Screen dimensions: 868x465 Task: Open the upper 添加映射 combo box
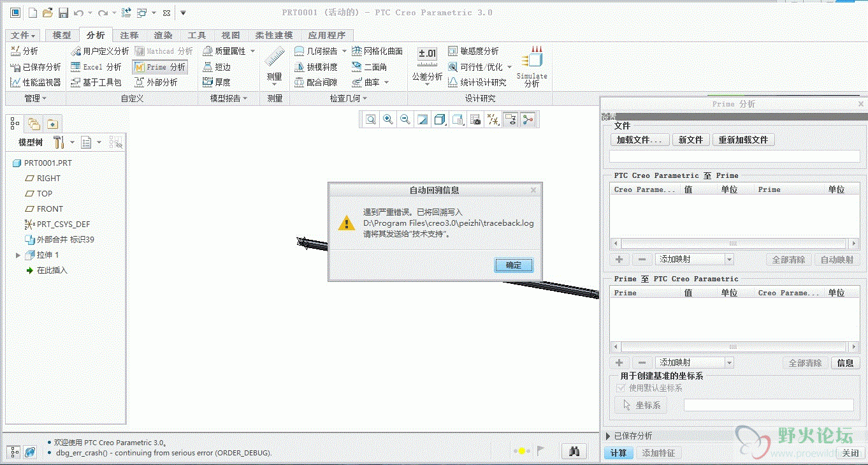695,260
